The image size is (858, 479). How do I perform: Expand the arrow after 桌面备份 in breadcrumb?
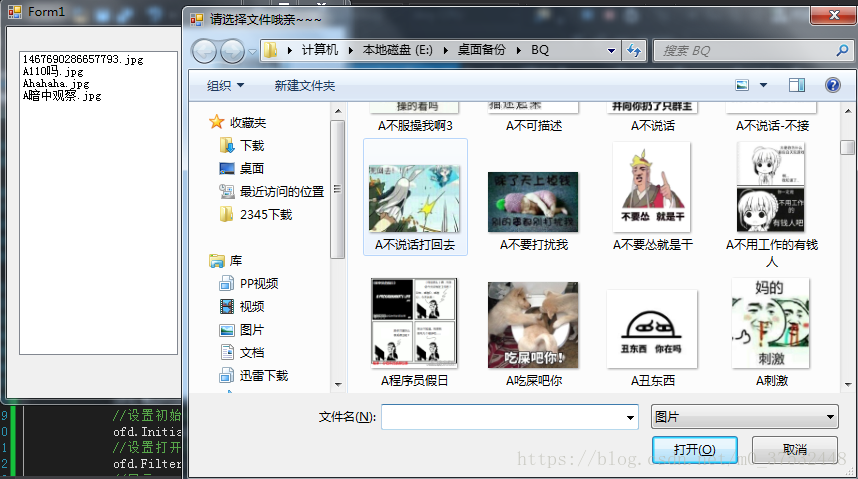(518, 50)
